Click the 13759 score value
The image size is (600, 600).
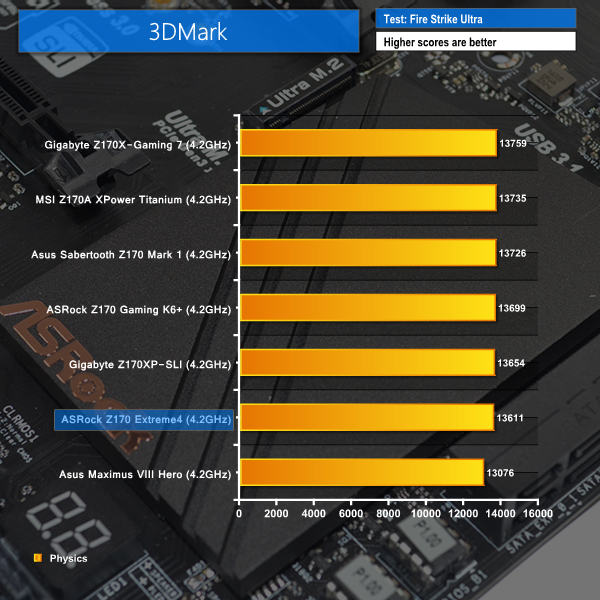[x=513, y=143]
